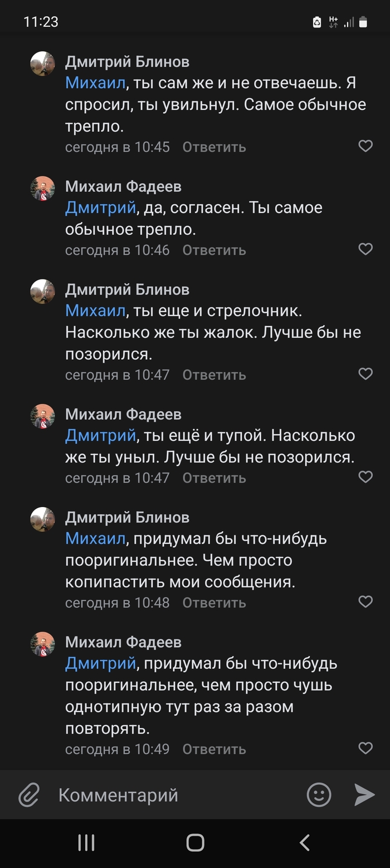Click the Дмитрий mention in the last comment
The image size is (390, 868).
point(100,664)
